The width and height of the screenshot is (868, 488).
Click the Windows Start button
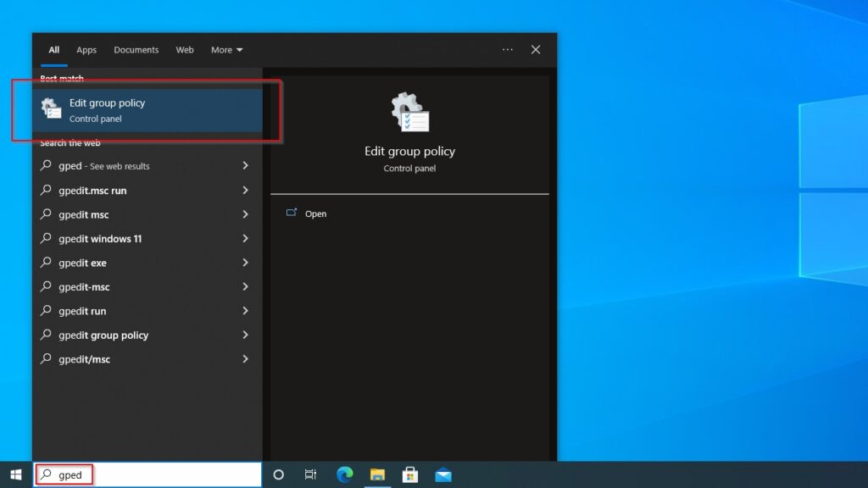(16, 474)
